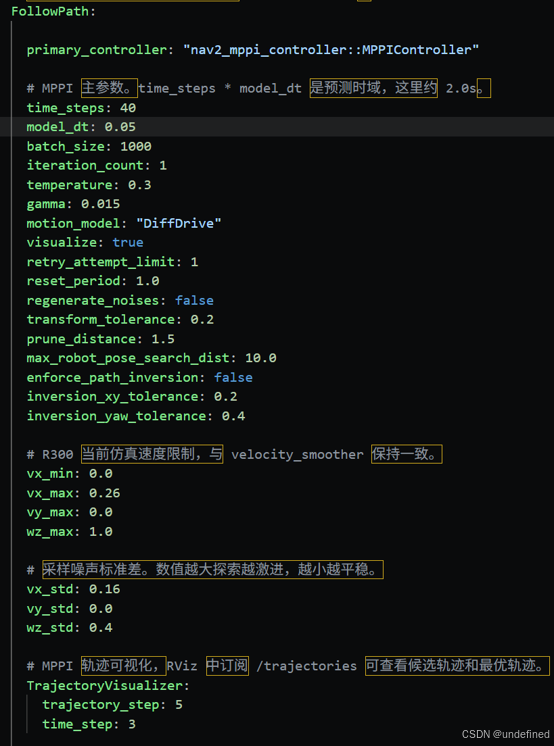The width and height of the screenshot is (554, 746).
Task: Select the primary_controller line
Action: click(253, 50)
